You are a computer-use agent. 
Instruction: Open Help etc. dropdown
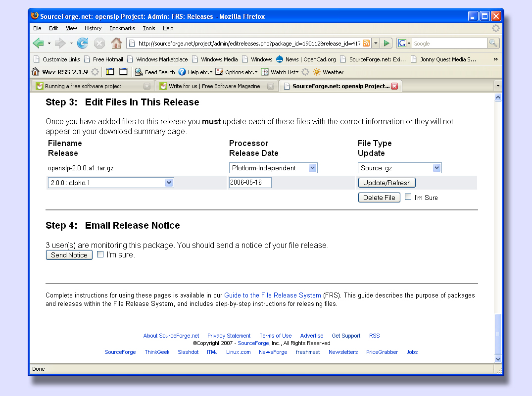pos(195,72)
